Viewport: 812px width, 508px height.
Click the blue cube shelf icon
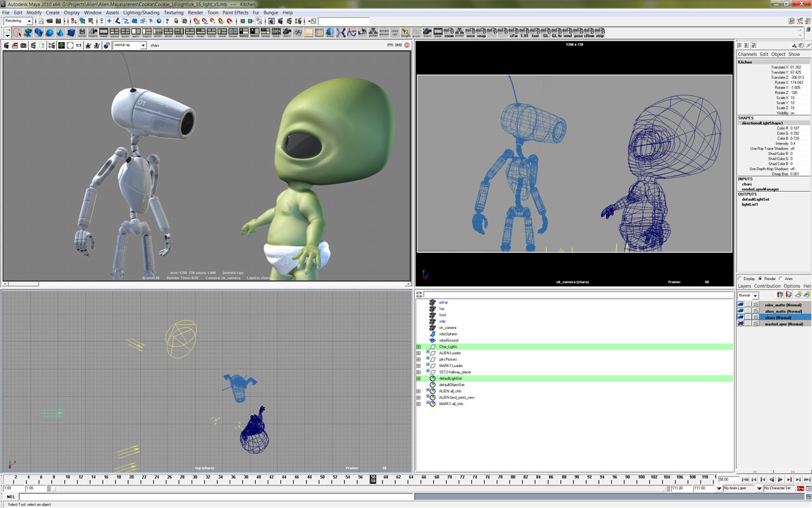click(x=71, y=32)
